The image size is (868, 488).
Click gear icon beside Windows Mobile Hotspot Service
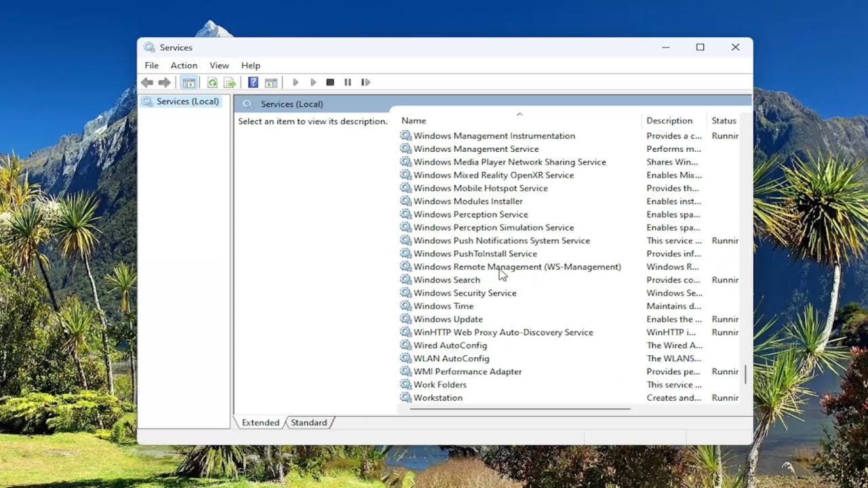pos(406,188)
